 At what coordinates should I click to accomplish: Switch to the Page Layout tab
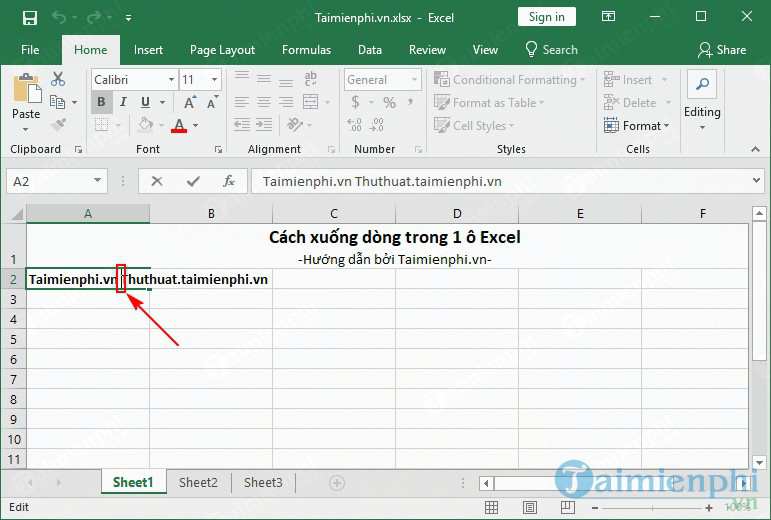click(222, 50)
